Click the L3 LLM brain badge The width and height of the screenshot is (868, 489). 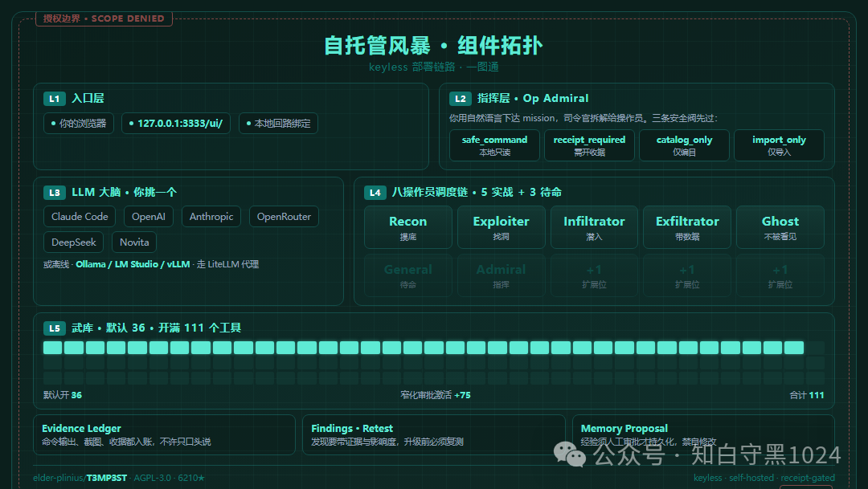pyautogui.click(x=55, y=193)
